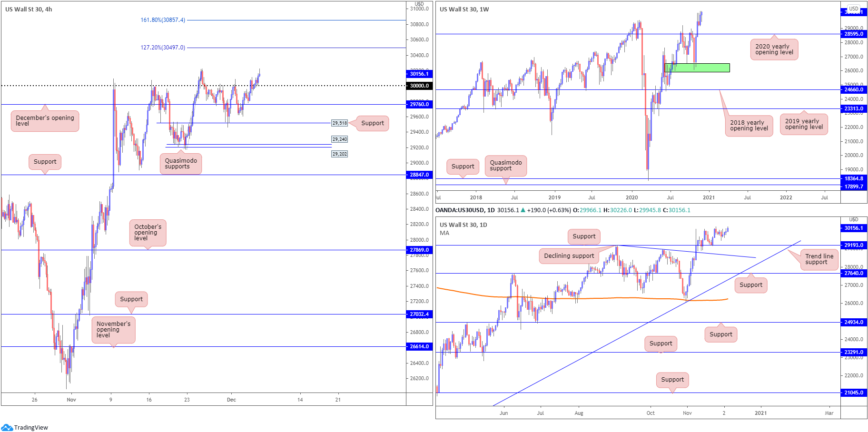Open the US Wall St 30, 1W chart title
Image resolution: width=868 pixels, height=432 pixels.
464,9
